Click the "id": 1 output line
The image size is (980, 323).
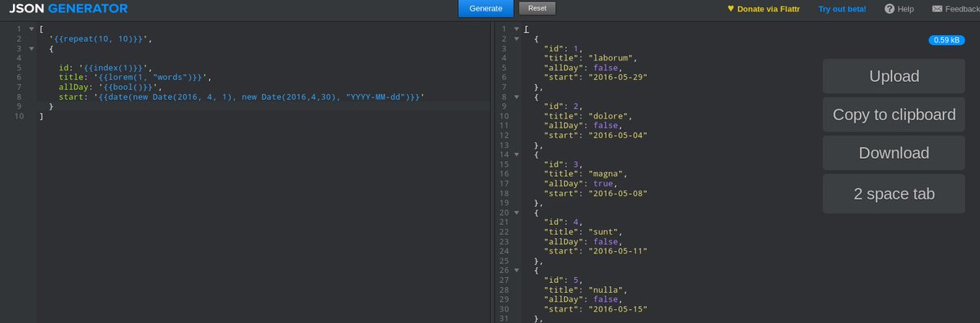(x=563, y=49)
